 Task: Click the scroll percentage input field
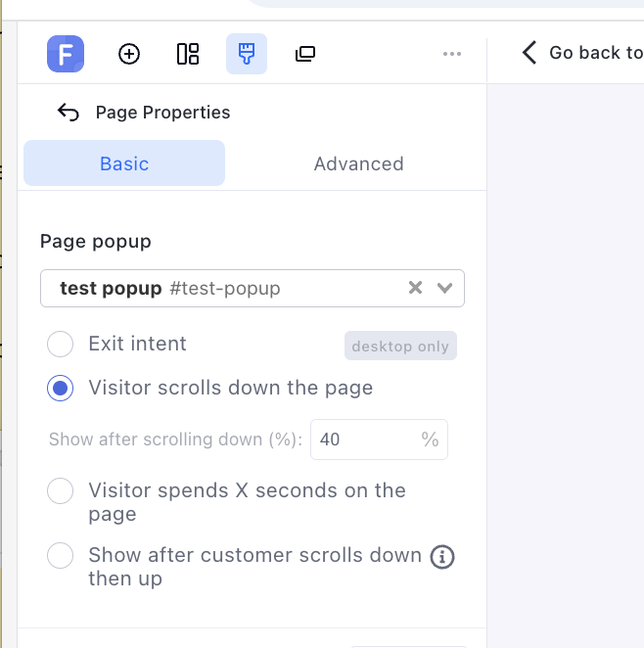pyautogui.click(x=363, y=440)
